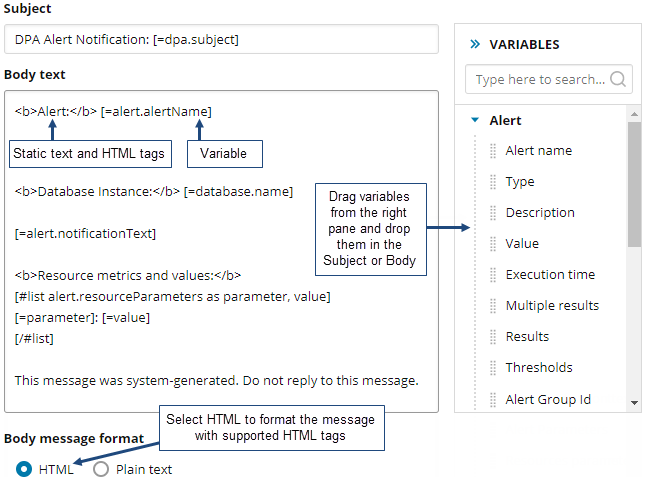Viewport: 646px width, 481px height.
Task: Collapse the Alert variable group
Action: 475,121
